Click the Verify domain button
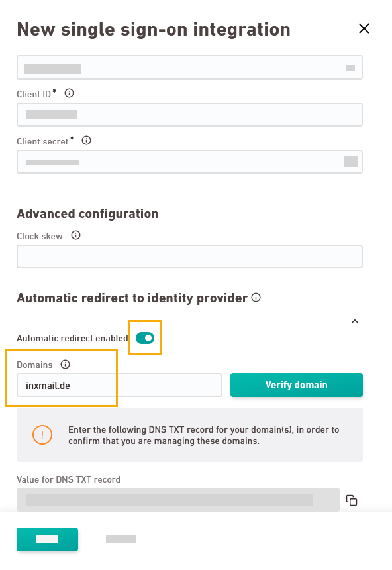The image size is (392, 570). point(297,385)
